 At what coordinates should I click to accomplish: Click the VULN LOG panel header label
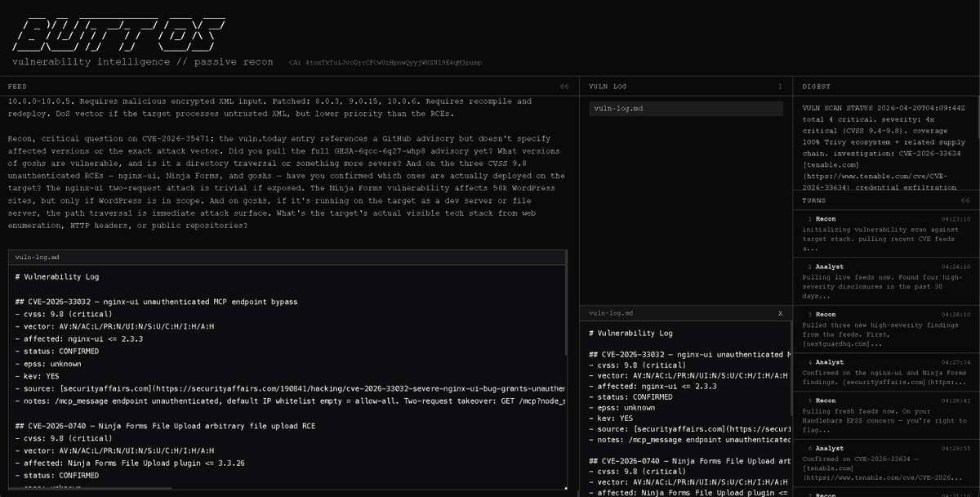608,86
